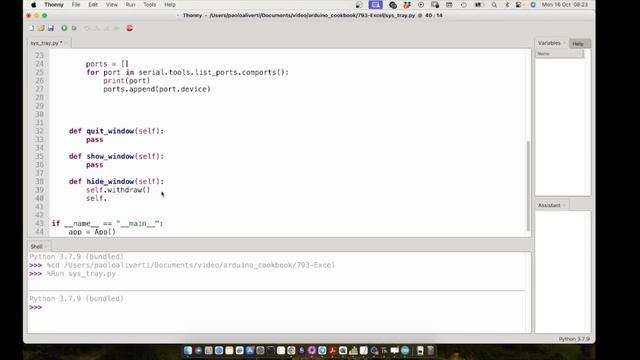This screenshot has height=360, width=640.
Task: Click the '%cd /Users/paoloaliverti' shell line
Action: pyautogui.click(x=191, y=265)
